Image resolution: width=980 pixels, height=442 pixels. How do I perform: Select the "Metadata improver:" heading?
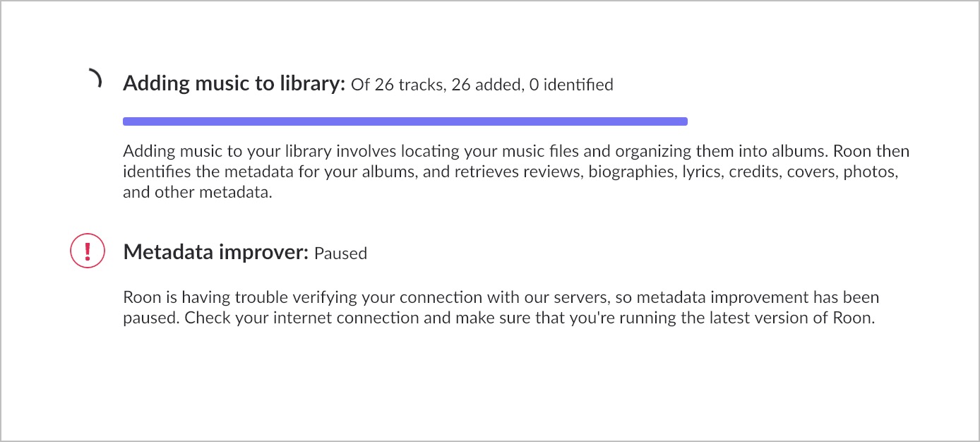[x=216, y=251]
